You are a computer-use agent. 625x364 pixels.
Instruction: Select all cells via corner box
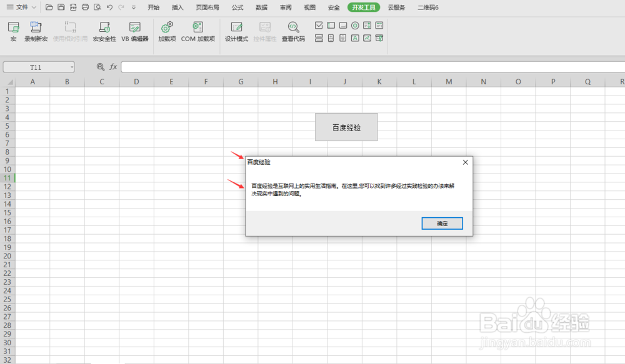[x=7, y=82]
